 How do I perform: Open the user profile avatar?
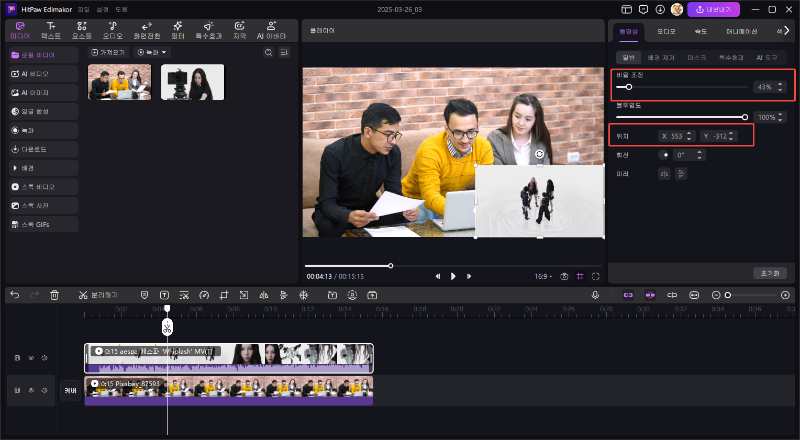(677, 9)
